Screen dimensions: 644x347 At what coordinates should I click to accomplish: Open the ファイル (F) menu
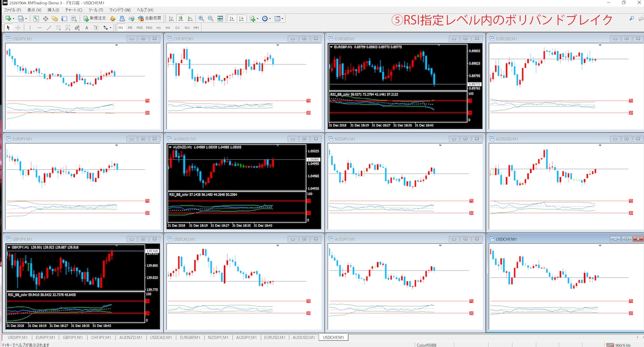[x=13, y=10]
